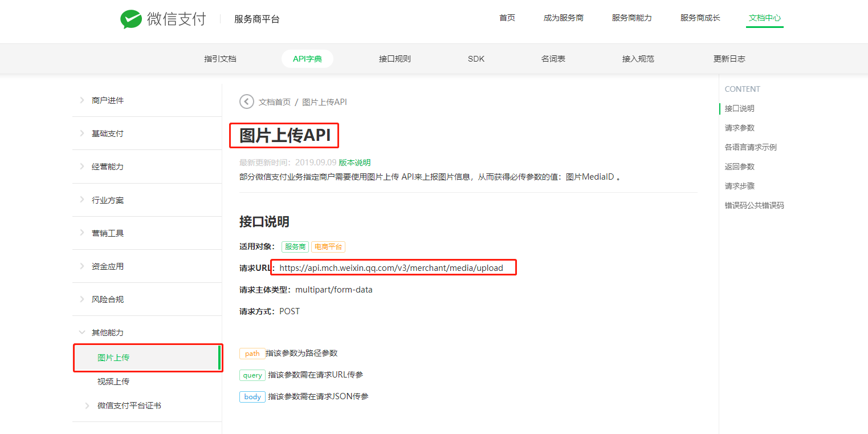
Task: Open 基础支付 sidebar section
Action: [x=108, y=133]
